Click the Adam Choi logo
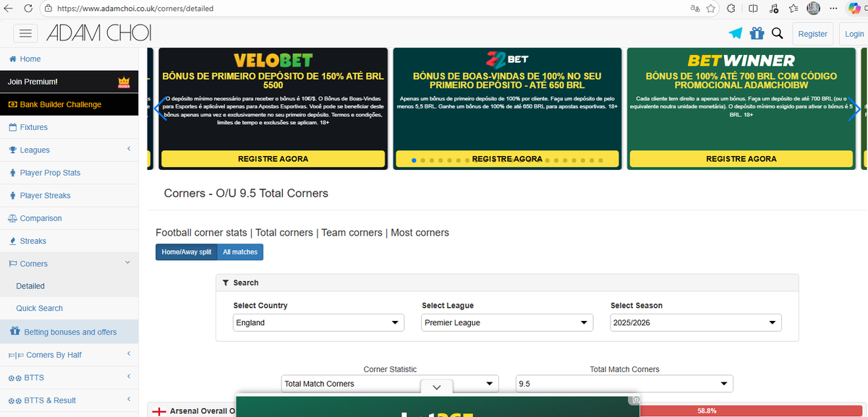The image size is (868, 417). click(99, 33)
